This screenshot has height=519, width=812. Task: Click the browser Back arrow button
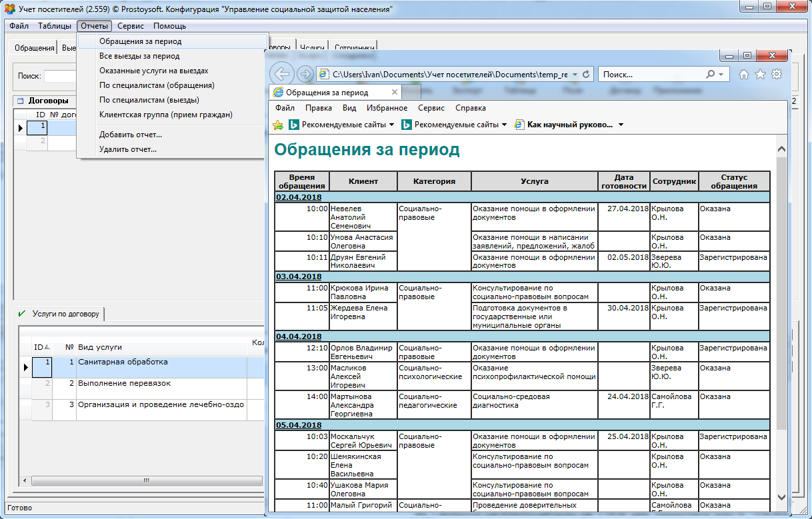(283, 75)
